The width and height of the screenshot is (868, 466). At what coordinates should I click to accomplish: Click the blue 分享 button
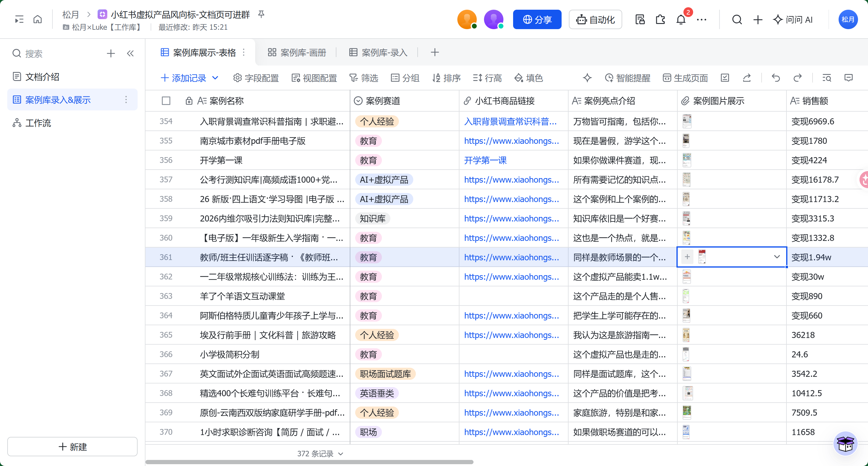tap(537, 19)
